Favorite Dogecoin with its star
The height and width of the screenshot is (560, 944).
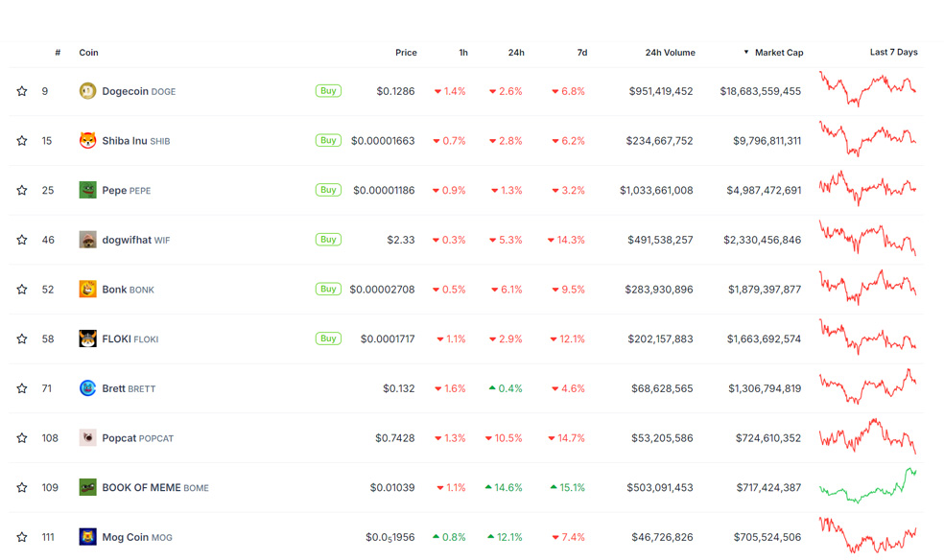click(x=22, y=91)
